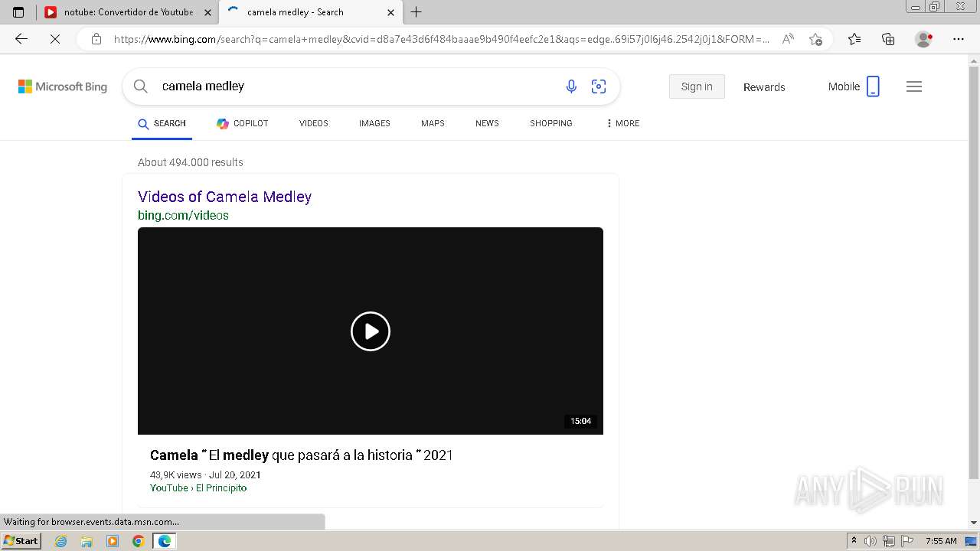Click YouTube › El Principito source link
The width and height of the screenshot is (980, 551).
click(x=198, y=488)
